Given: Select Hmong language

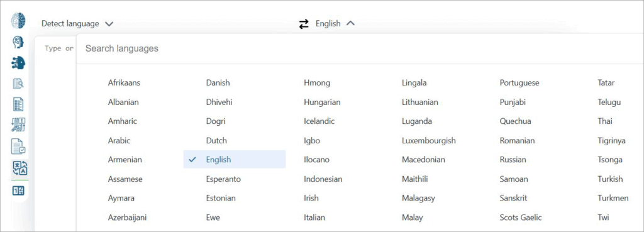Looking at the screenshot, I should [x=317, y=83].
